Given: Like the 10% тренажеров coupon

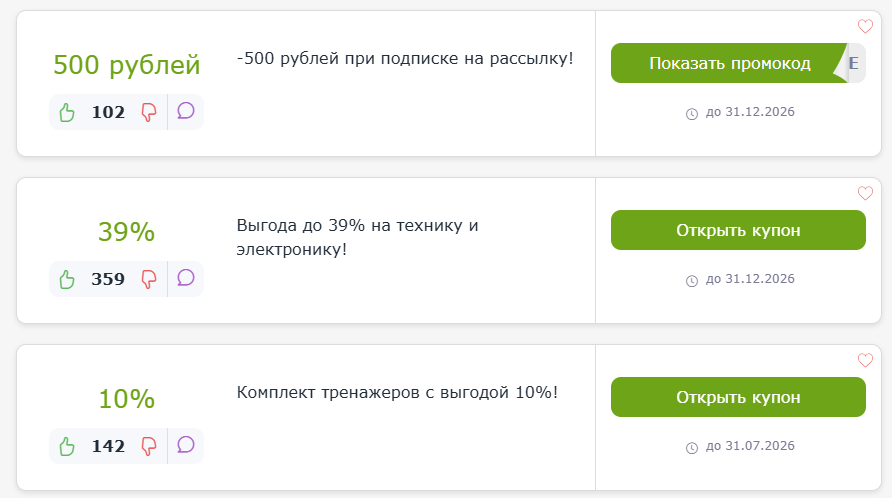Looking at the screenshot, I should 67,446.
